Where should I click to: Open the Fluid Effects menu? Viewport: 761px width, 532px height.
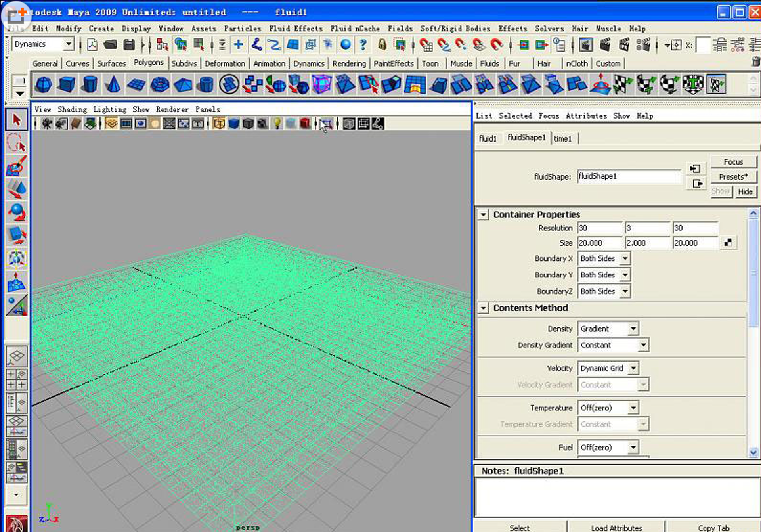pos(296,29)
